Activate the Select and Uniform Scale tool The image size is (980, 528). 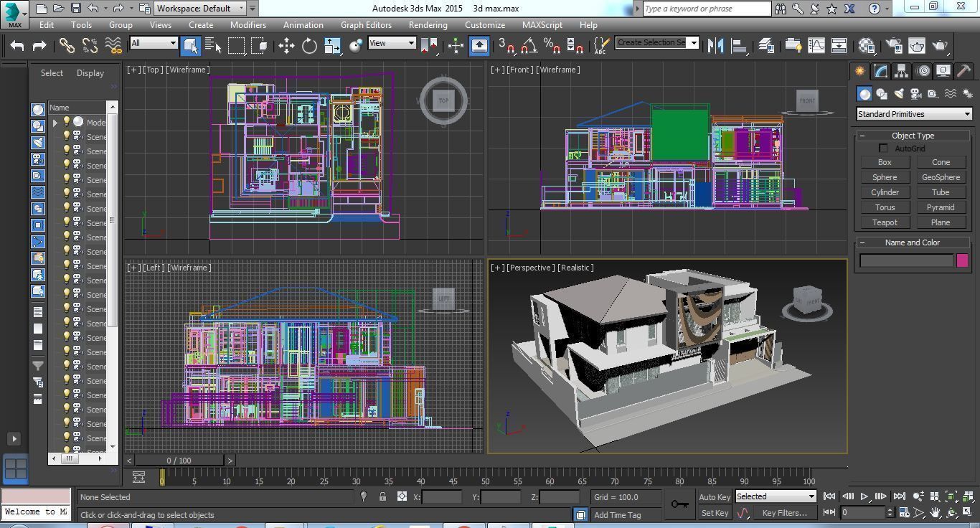pos(332,46)
